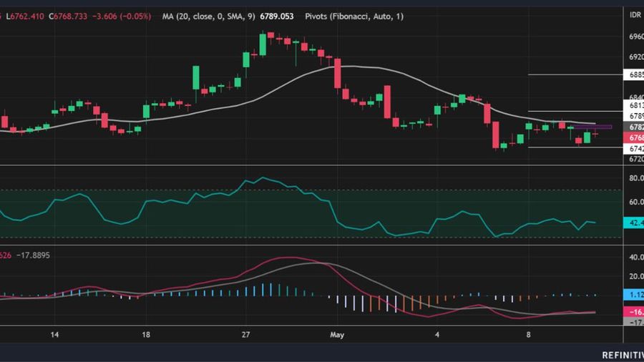
Task: Click the cyan 42.4 RSI value tag
Action: (634, 223)
